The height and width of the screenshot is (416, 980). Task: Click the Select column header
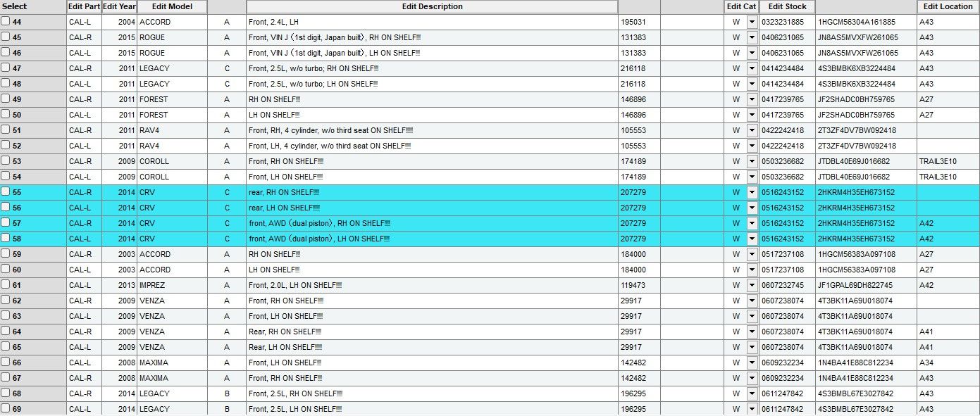click(x=33, y=6)
